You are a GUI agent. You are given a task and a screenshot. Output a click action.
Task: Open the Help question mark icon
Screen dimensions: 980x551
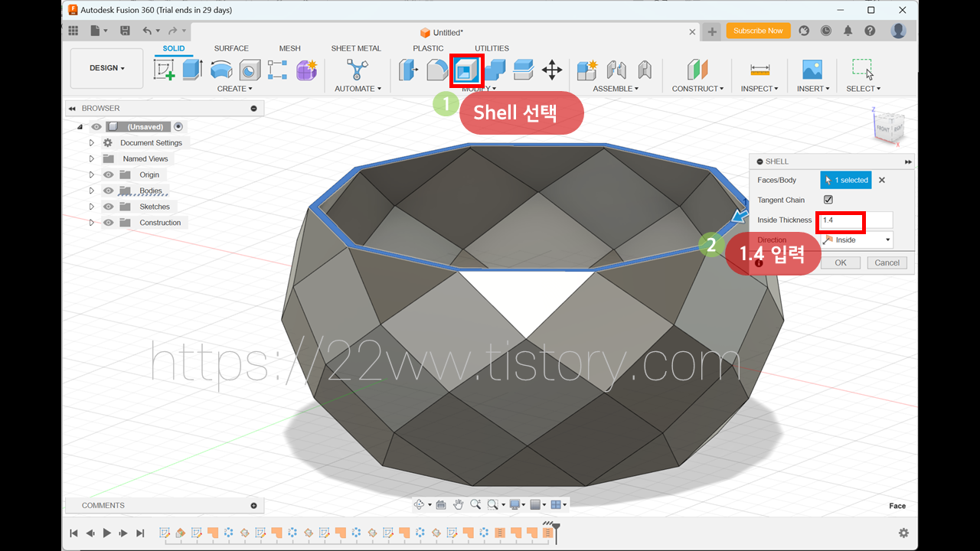tap(870, 31)
